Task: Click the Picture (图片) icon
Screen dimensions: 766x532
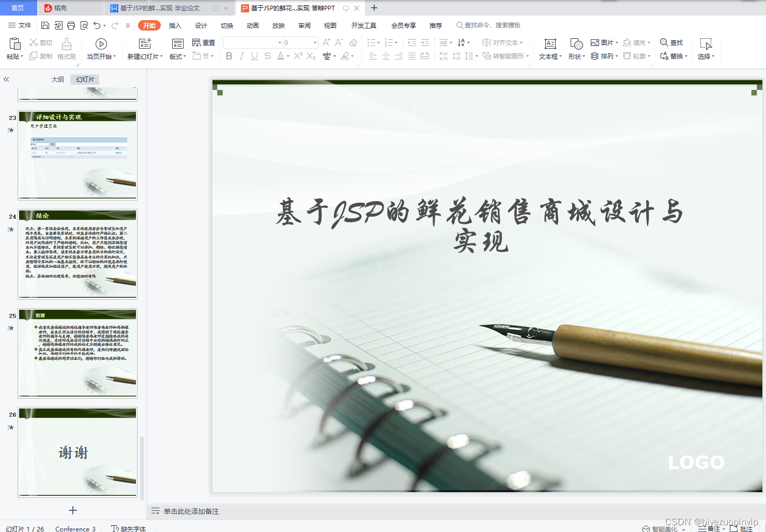Action: [595, 42]
